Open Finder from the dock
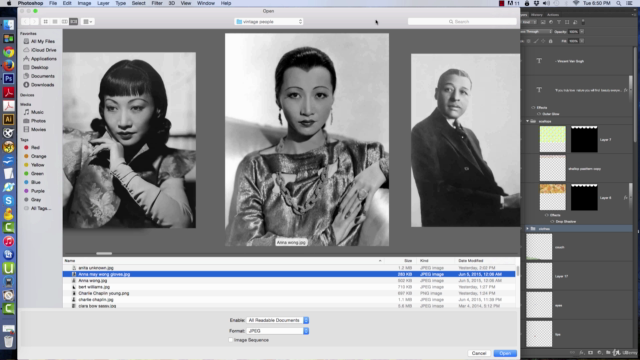 pos(9,25)
